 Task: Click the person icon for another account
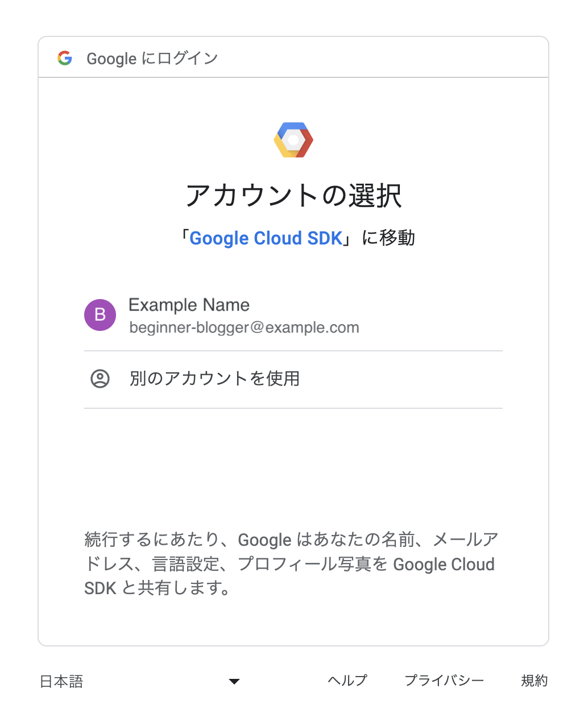point(100,379)
